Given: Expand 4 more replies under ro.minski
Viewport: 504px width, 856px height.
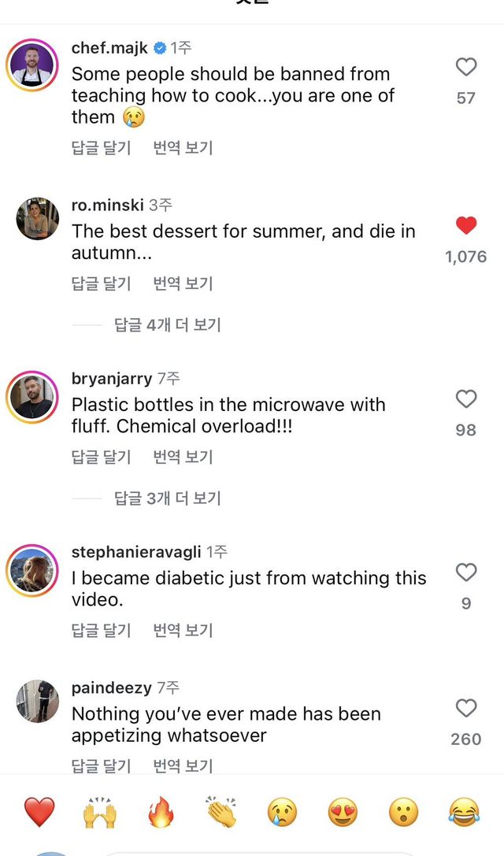Looking at the screenshot, I should [x=168, y=324].
